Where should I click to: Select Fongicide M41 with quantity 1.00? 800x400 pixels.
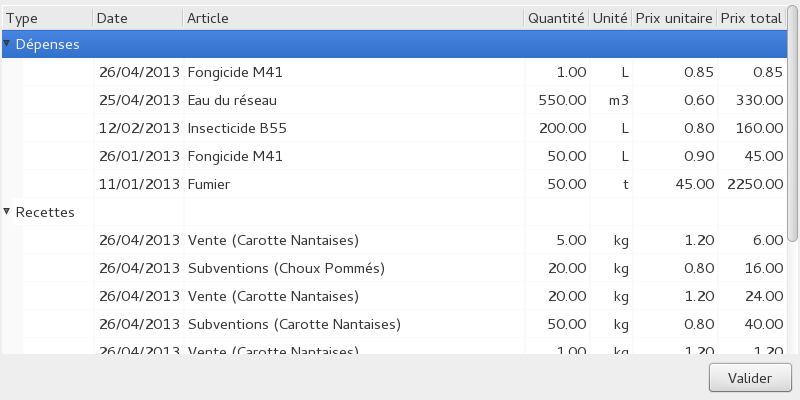tap(394, 72)
